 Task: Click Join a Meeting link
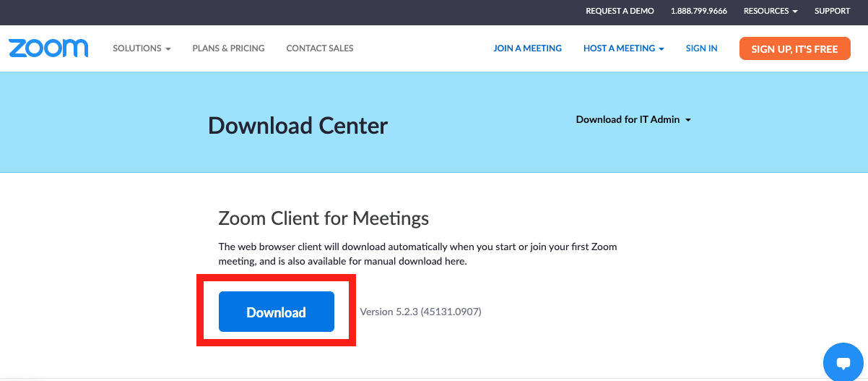[x=527, y=48]
